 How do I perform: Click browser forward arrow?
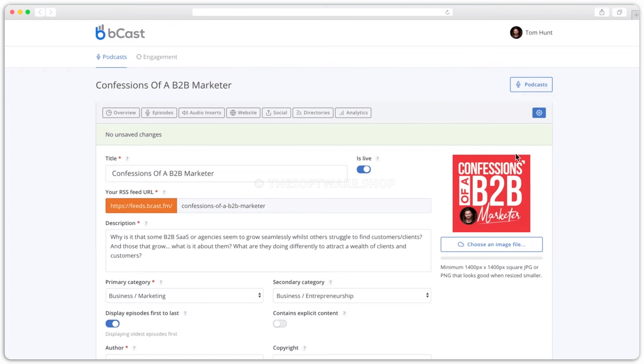tap(51, 12)
